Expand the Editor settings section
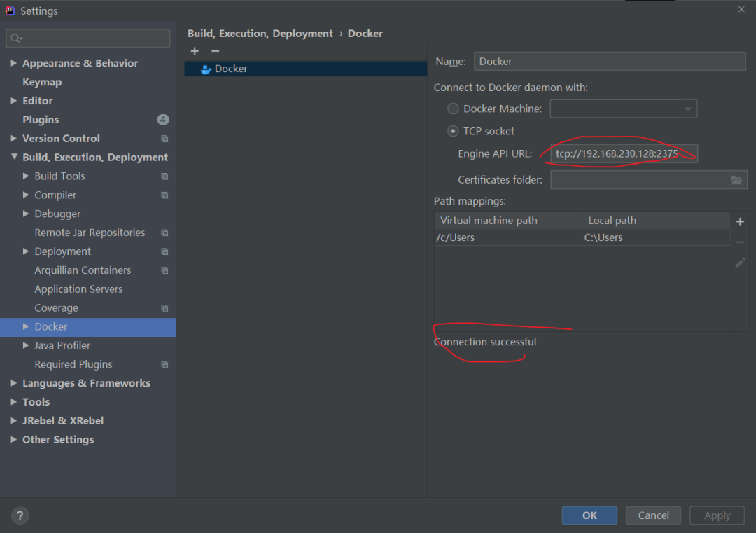 click(13, 101)
